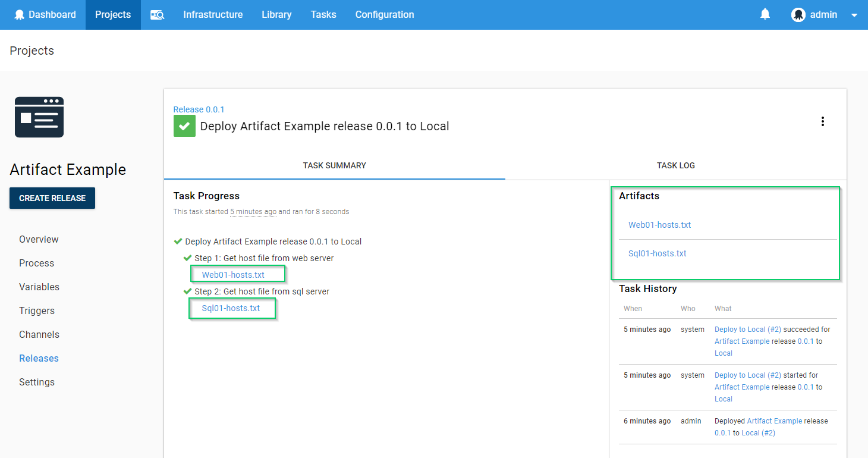Open the Library menu in top navigation
Screen dimensions: 868x458
pos(276,15)
